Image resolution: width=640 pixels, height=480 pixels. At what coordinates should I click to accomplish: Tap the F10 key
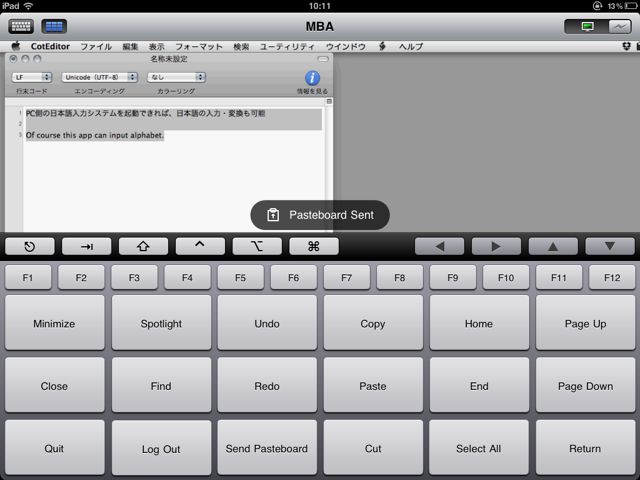click(x=506, y=278)
